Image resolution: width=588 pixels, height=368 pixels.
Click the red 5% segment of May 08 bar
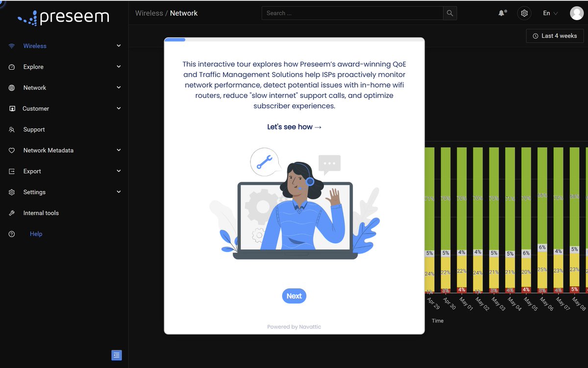pos(575,290)
